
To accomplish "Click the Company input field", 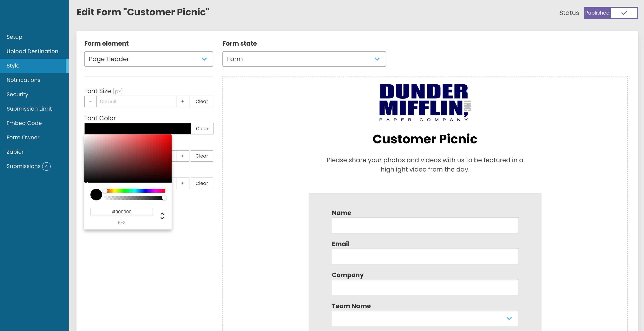I will 425,287.
